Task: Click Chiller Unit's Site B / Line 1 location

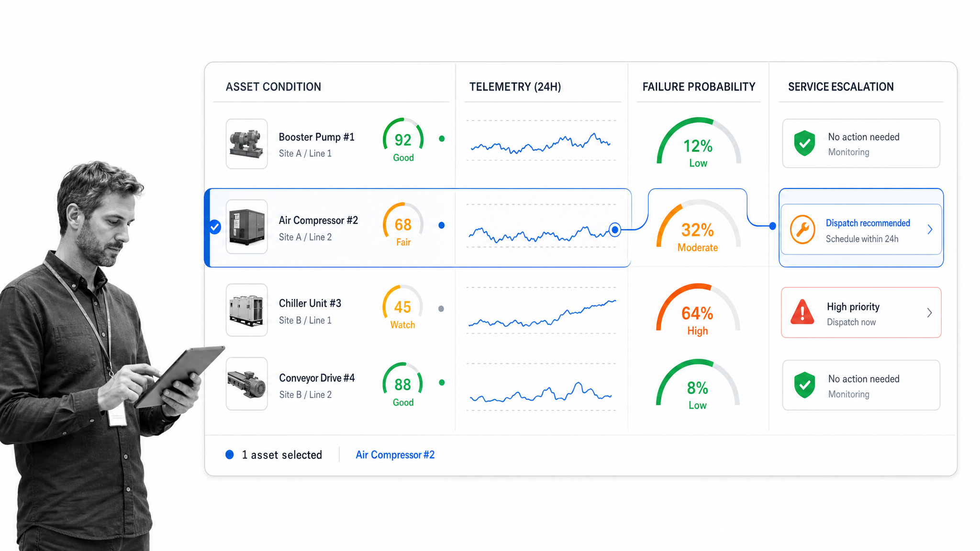Action: (305, 320)
